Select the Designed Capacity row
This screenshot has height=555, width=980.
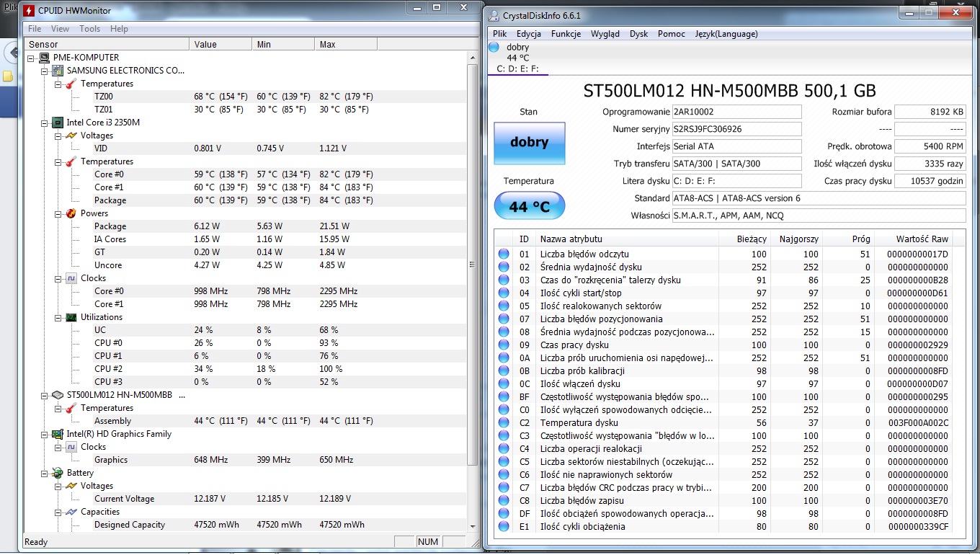coord(246,525)
